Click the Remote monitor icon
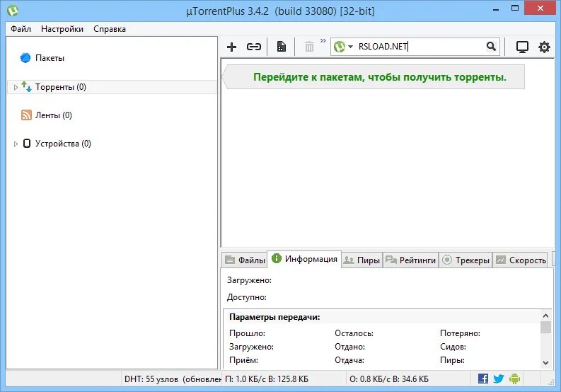Image resolution: width=561 pixels, height=392 pixels. click(522, 47)
